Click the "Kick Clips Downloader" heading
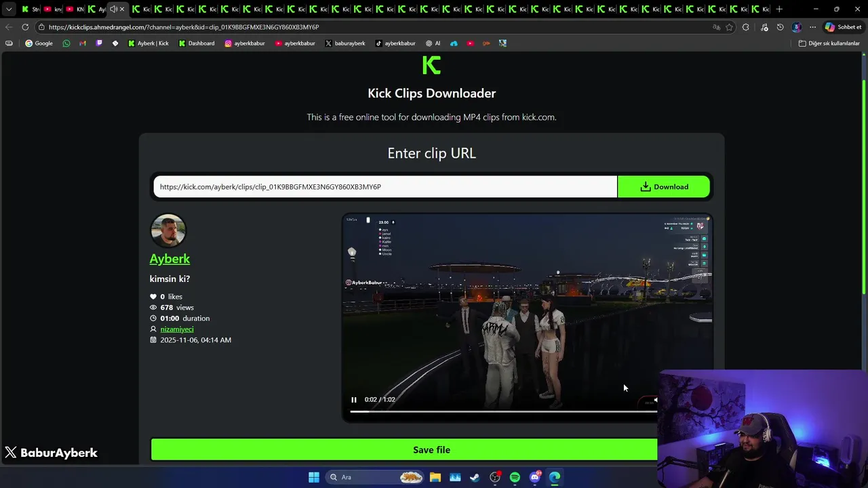The width and height of the screenshot is (868, 488). pos(431,94)
